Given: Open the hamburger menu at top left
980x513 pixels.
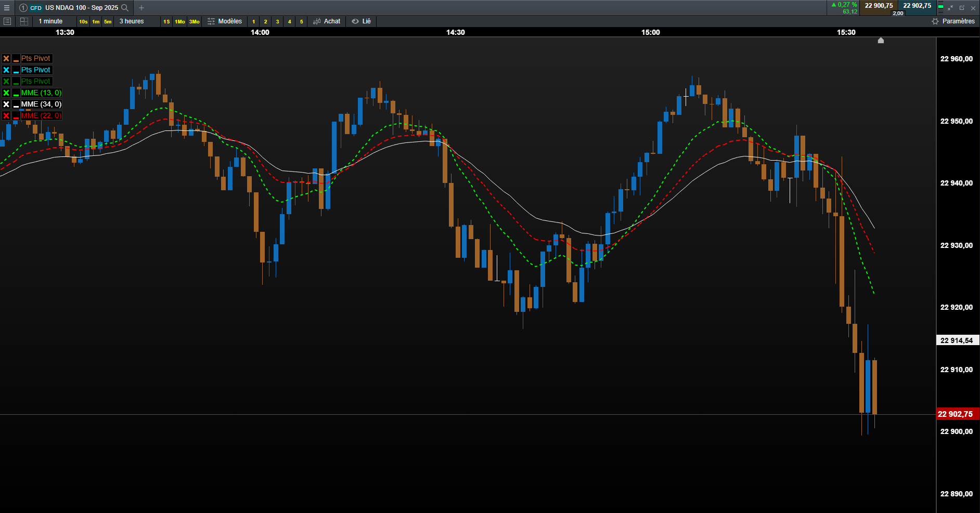Looking at the screenshot, I should pos(7,8).
